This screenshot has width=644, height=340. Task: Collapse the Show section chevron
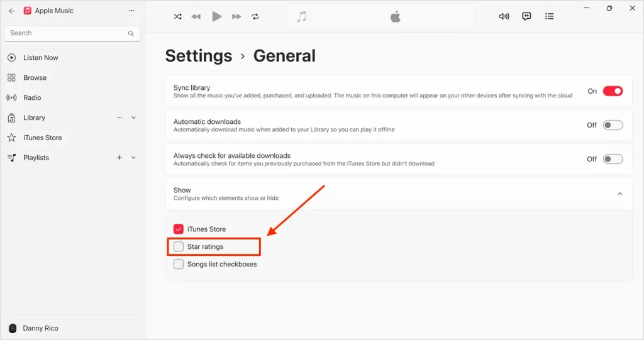[x=619, y=194]
